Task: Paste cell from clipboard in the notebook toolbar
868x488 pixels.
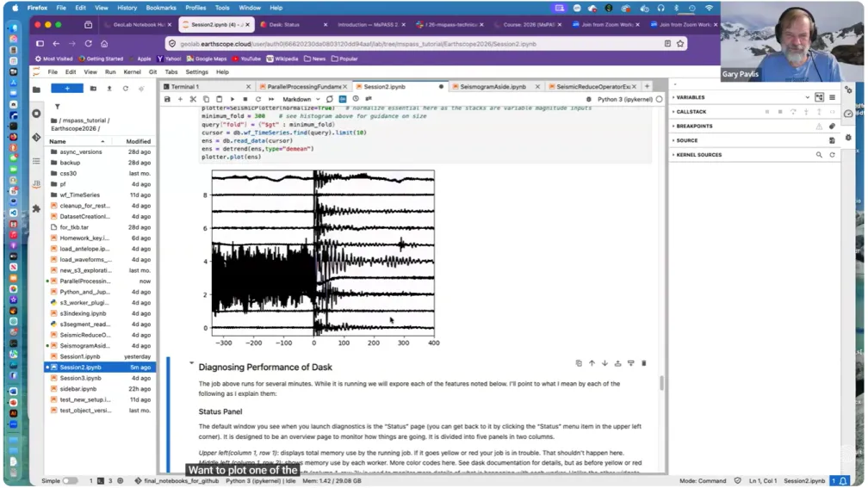Action: click(220, 99)
